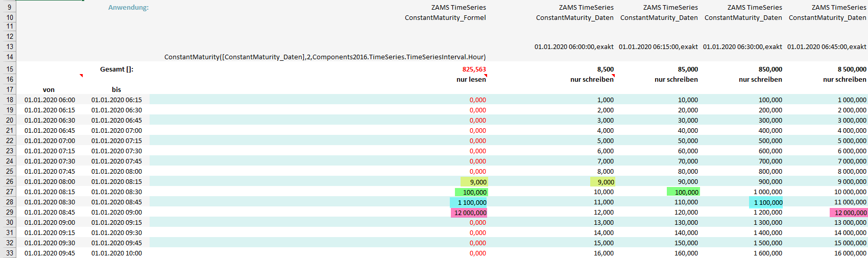868x258 pixels.
Task: Click the 'Gesamt []:' cell
Action: (116, 69)
